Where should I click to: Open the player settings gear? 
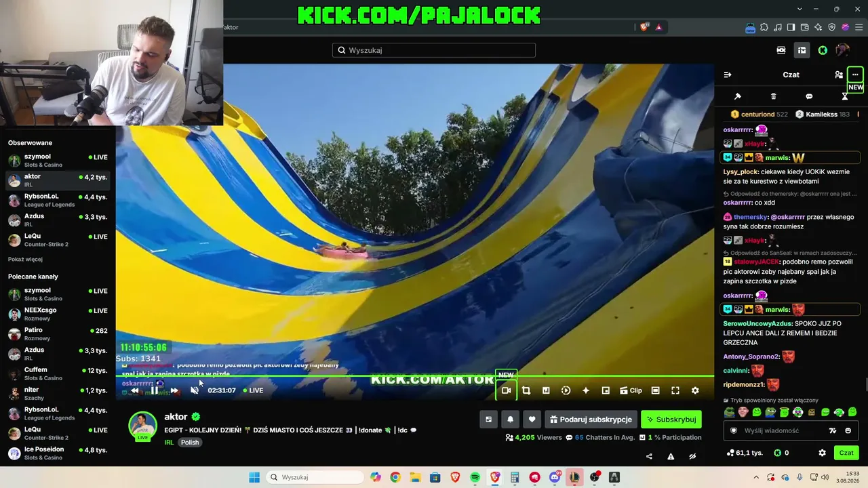[695, 390]
